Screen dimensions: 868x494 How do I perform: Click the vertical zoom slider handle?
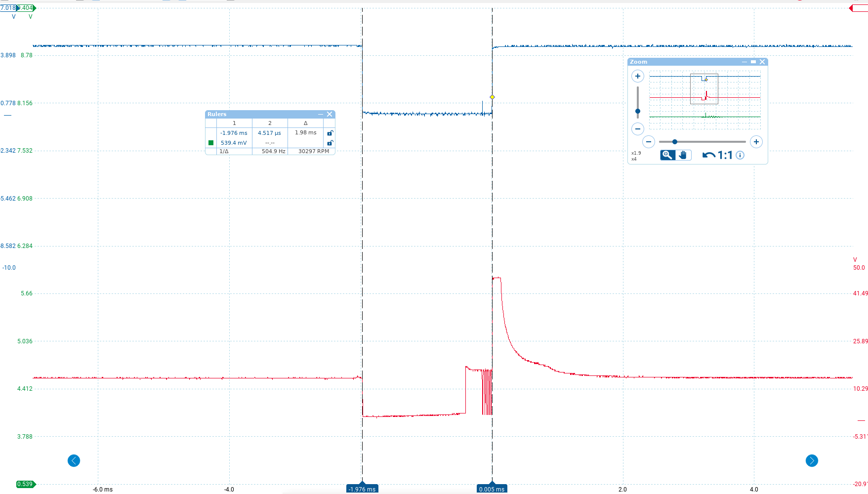point(637,111)
